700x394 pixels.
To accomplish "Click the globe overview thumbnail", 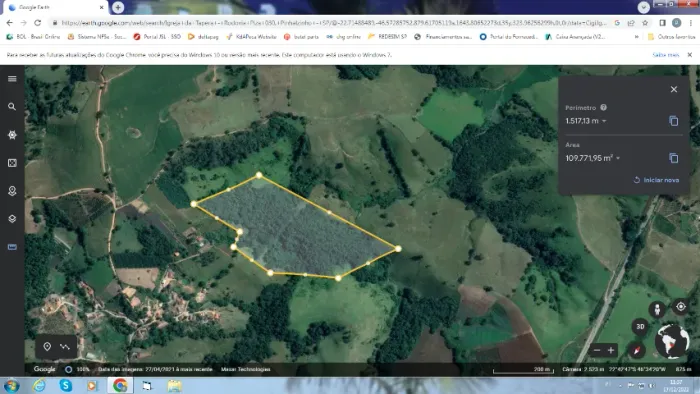I will click(x=672, y=341).
